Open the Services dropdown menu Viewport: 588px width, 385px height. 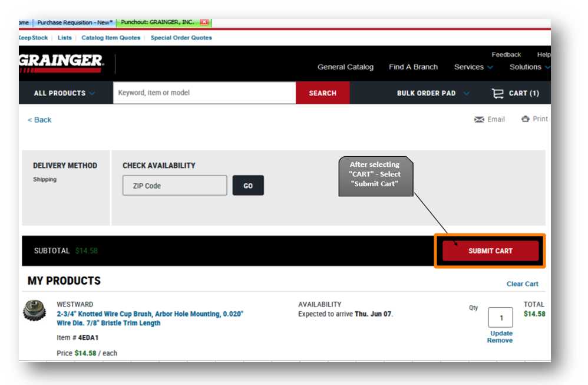coord(473,67)
